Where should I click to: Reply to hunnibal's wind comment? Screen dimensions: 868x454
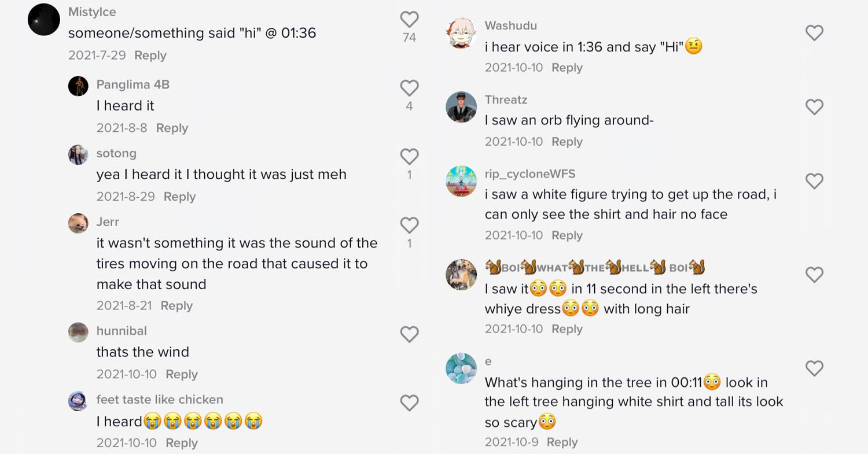182,374
